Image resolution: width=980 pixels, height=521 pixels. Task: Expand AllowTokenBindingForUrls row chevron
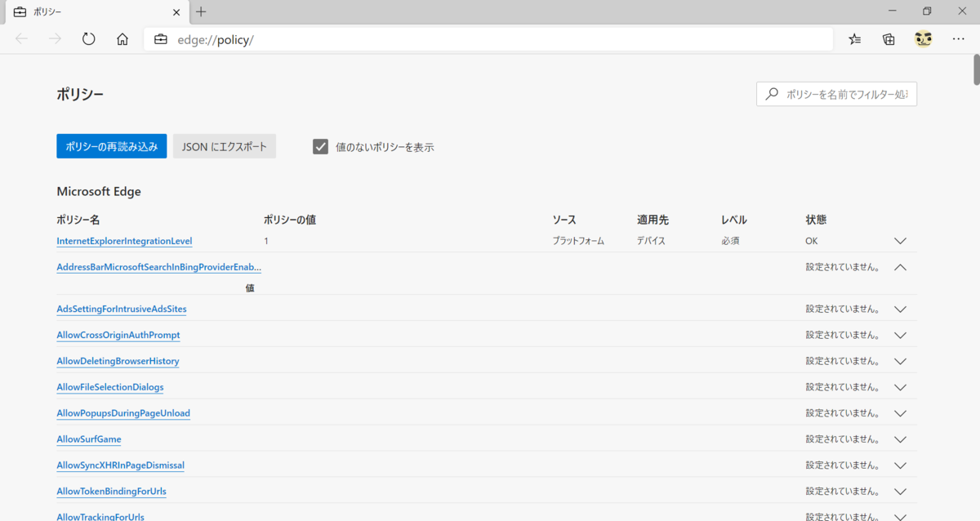coord(901,492)
